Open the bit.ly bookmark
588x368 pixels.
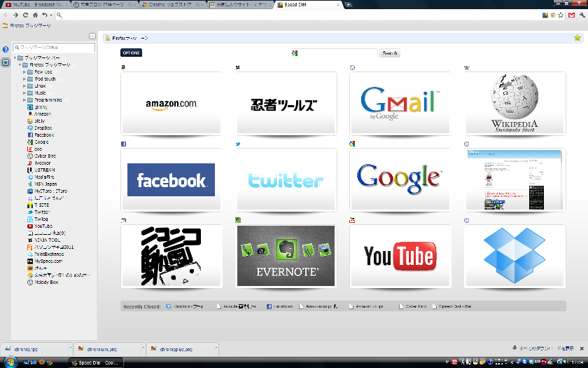pyautogui.click(x=36, y=121)
